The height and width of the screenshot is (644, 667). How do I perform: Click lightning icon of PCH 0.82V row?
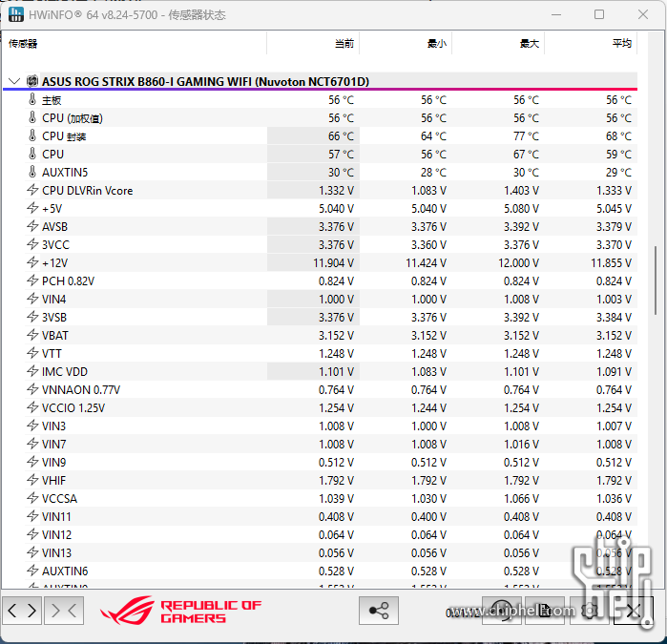coord(32,280)
